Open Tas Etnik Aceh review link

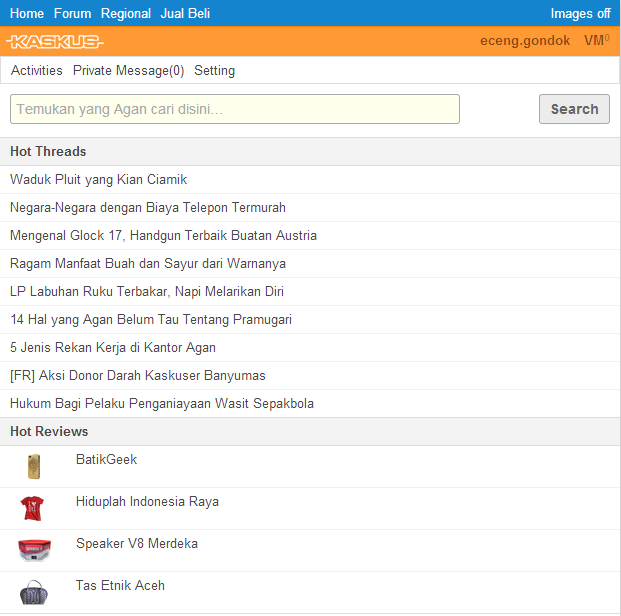click(x=120, y=585)
